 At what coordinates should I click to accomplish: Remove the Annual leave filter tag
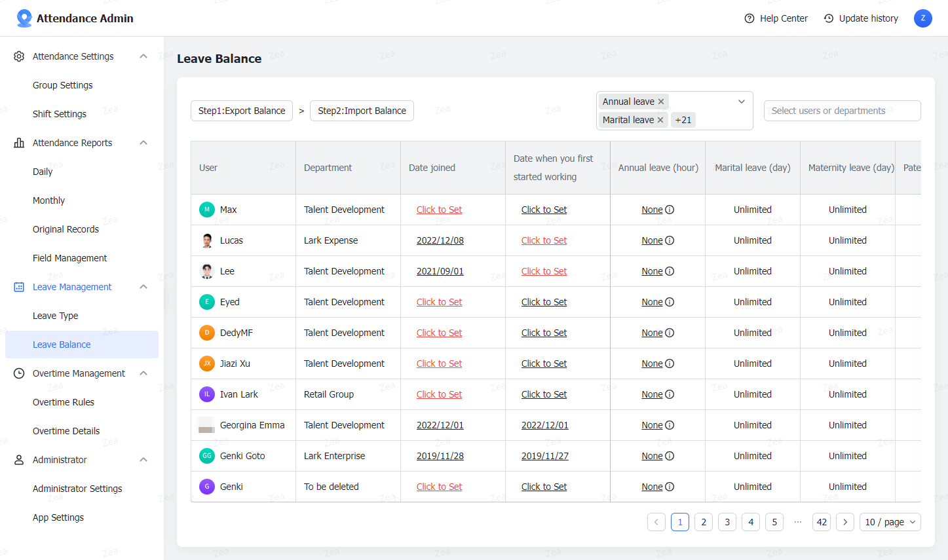662,102
